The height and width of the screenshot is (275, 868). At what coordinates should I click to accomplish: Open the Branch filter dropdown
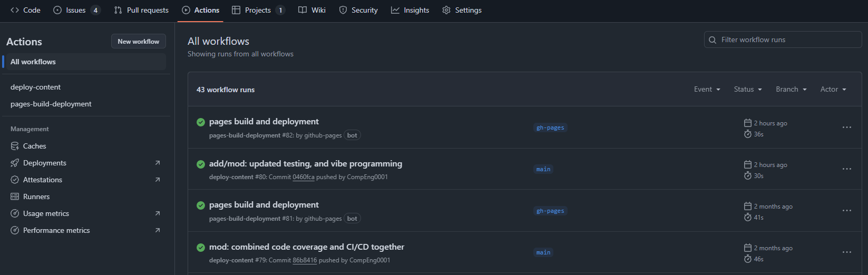click(x=791, y=90)
